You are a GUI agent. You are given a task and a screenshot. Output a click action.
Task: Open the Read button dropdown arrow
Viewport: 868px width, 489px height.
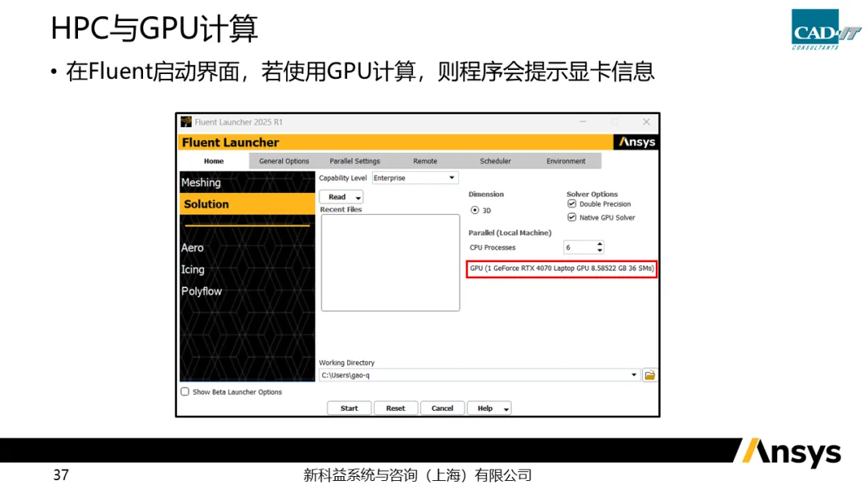358,197
